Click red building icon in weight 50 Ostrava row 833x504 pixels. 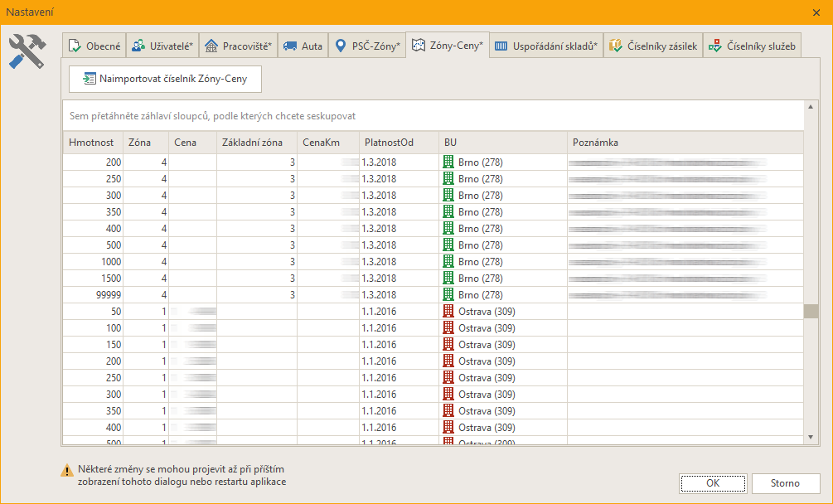pyautogui.click(x=449, y=311)
